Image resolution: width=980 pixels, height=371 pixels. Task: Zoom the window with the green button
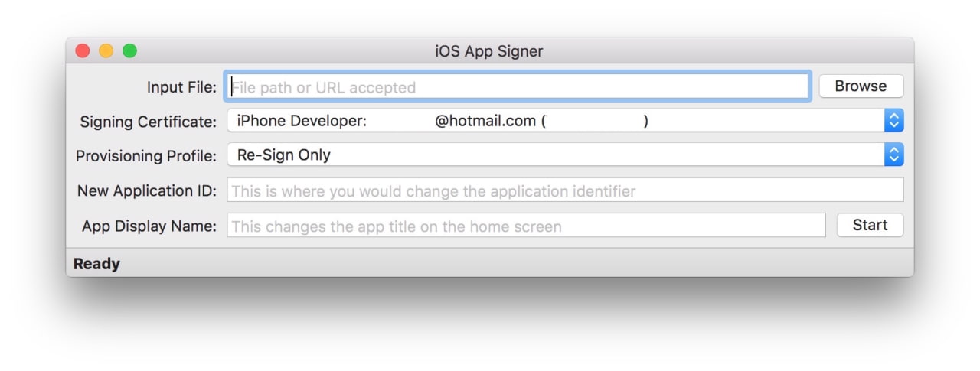point(129,51)
